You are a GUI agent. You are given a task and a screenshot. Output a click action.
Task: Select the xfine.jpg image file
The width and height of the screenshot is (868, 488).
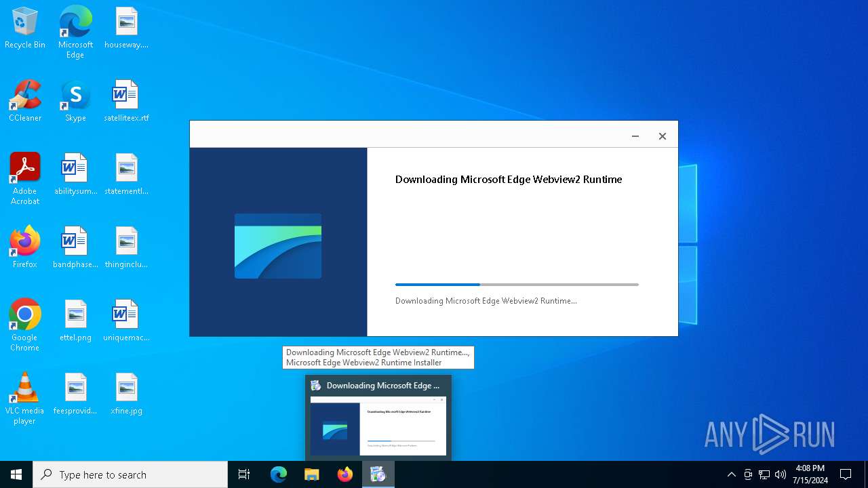pyautogui.click(x=126, y=394)
